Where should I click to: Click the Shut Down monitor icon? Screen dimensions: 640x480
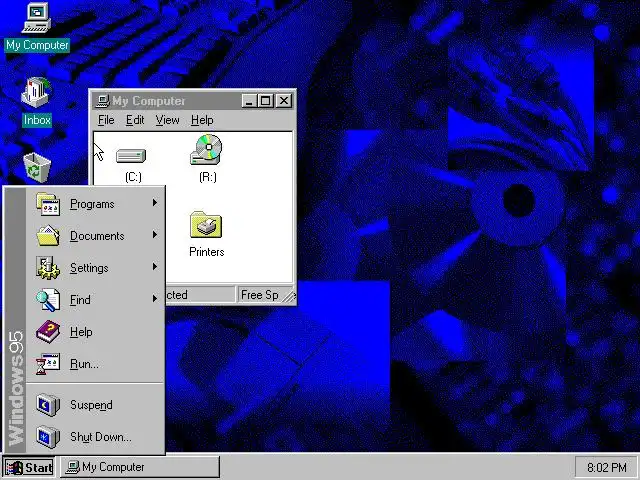48,437
